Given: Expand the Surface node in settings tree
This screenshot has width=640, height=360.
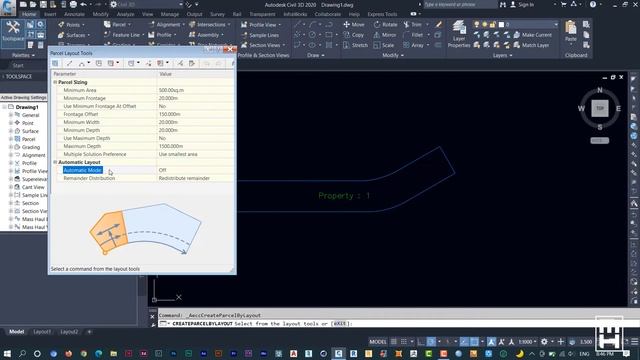Looking at the screenshot, I should point(11,131).
